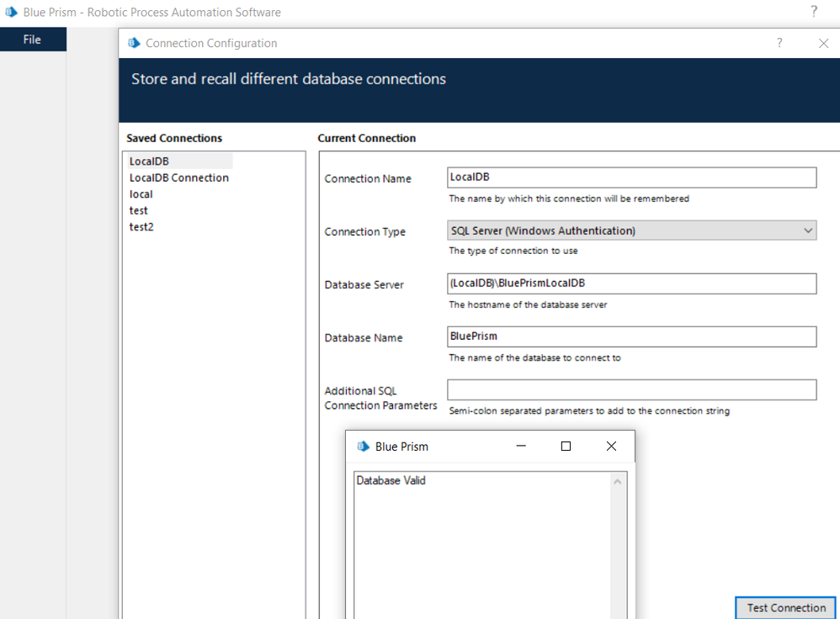The width and height of the screenshot is (840, 619).
Task: Select the 'test2' saved connection
Action: [141, 227]
